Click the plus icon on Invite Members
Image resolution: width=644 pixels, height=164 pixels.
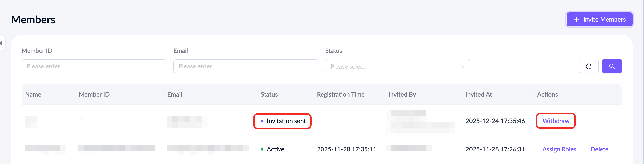[576, 19]
